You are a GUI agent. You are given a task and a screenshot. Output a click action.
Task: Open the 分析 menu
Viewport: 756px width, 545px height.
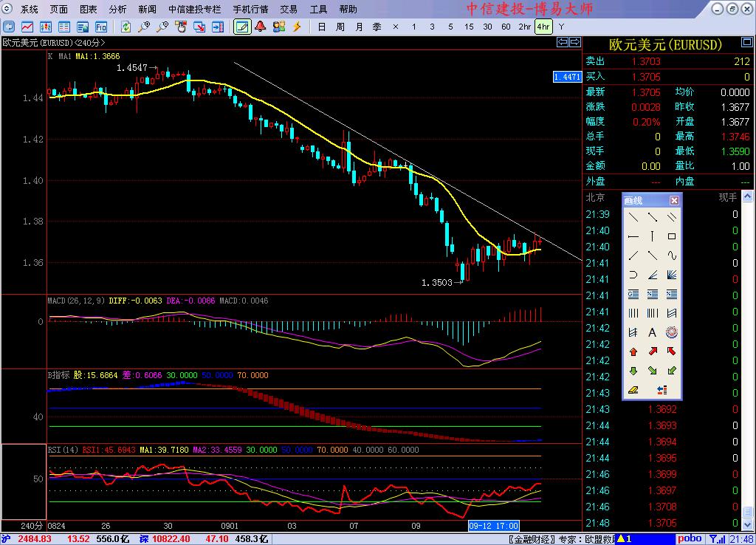(117, 10)
